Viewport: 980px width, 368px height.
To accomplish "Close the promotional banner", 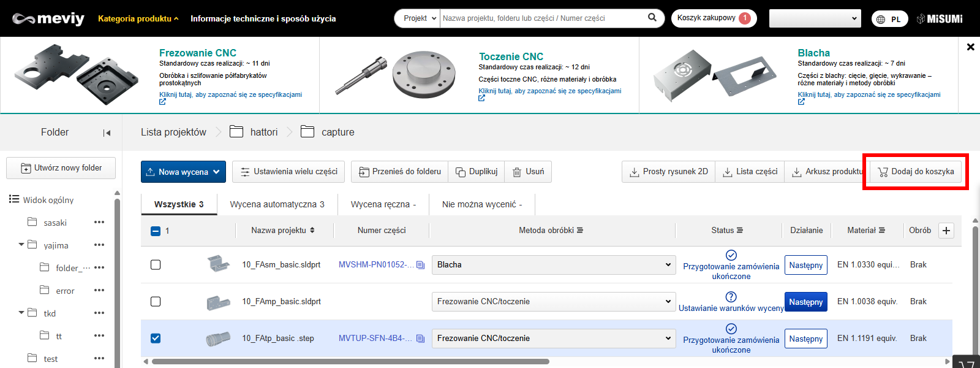I will pos(970,47).
